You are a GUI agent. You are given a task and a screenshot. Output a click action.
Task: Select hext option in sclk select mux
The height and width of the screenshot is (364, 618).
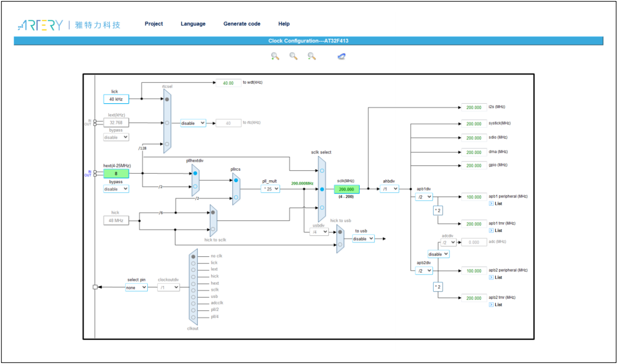point(322,170)
